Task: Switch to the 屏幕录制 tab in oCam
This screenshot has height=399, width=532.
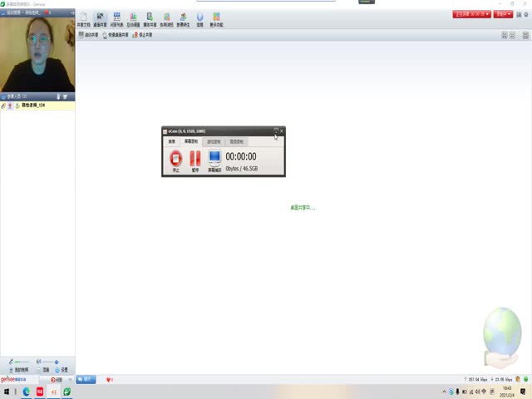Action: point(191,142)
